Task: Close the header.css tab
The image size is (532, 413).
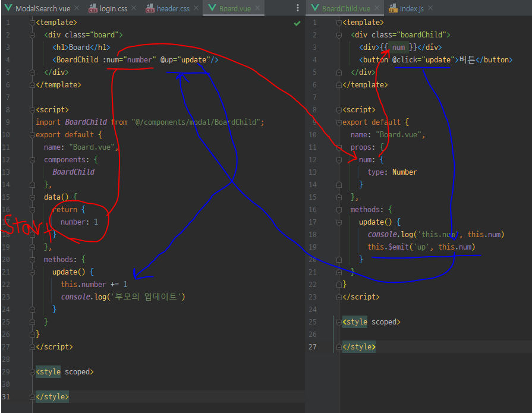Action: pyautogui.click(x=196, y=8)
